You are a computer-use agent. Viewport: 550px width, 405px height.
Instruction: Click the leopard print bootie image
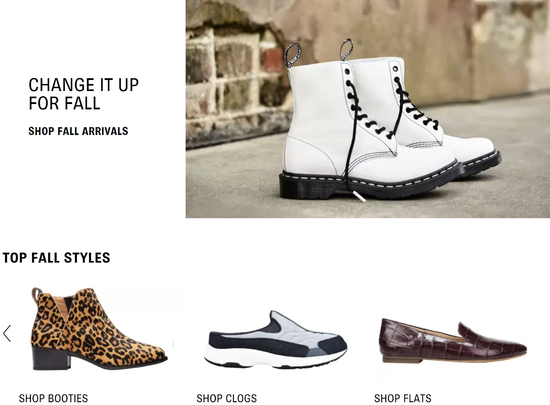[x=99, y=329]
